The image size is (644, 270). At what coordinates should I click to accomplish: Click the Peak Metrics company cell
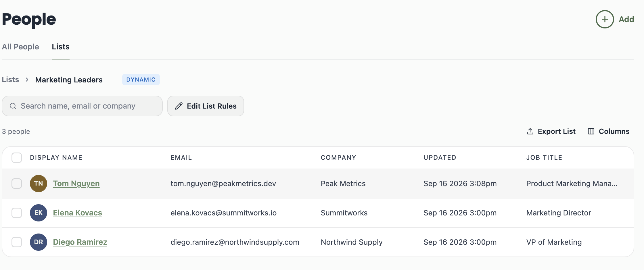tap(343, 184)
